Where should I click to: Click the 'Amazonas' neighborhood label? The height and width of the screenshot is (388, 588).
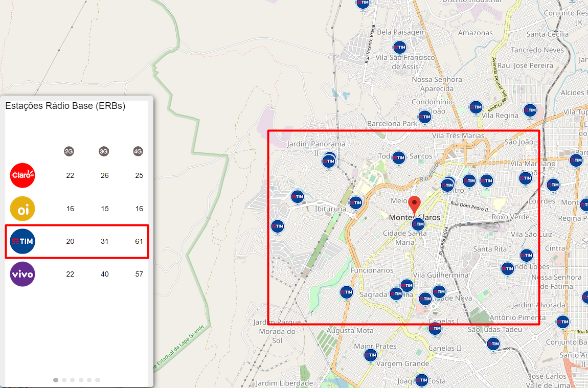pos(475,33)
